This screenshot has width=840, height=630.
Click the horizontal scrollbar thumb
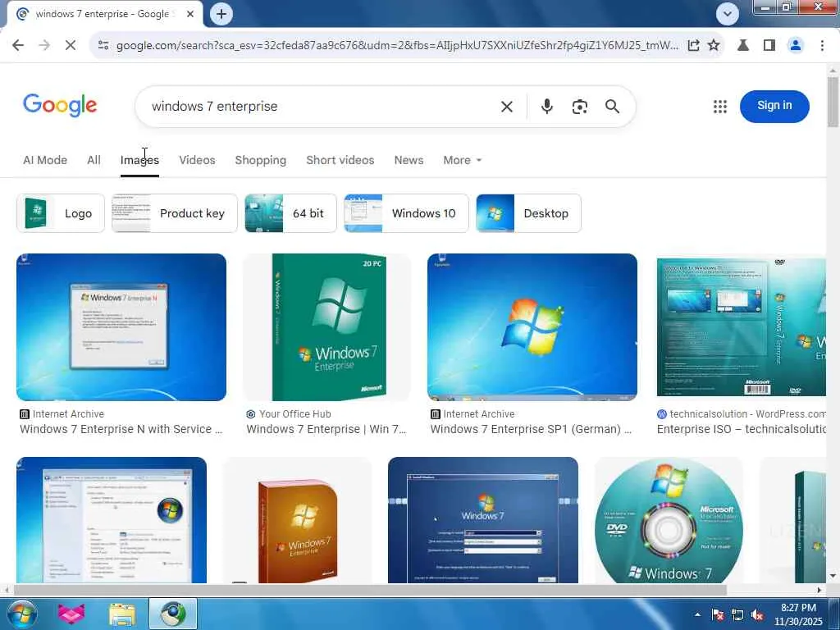(370, 590)
